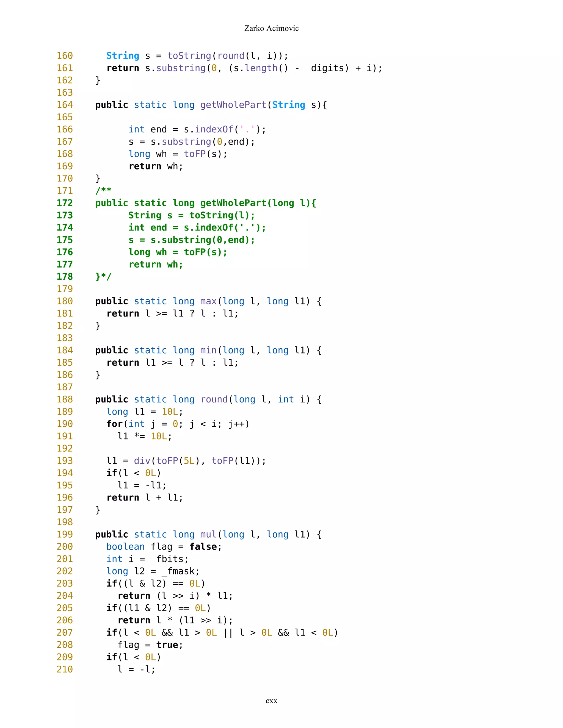This screenshot has height=728, width=563.
Task: Click the code "String s = toString(round(l, i));"
Action: pos(197,56)
